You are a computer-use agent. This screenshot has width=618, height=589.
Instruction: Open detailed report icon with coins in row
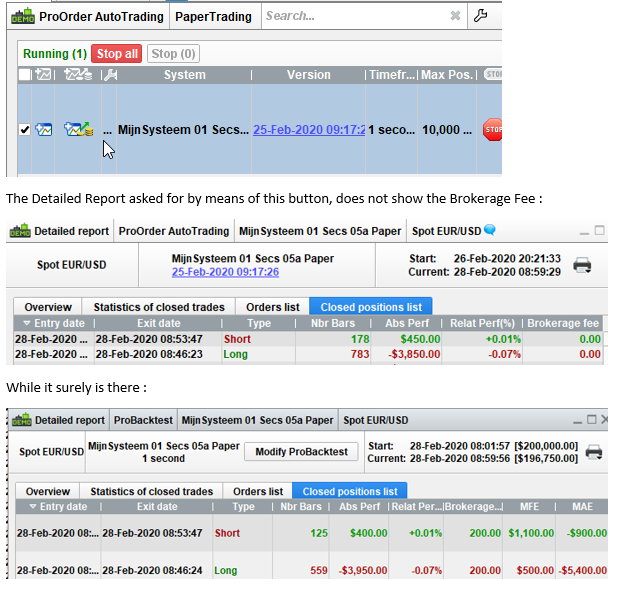click(78, 130)
